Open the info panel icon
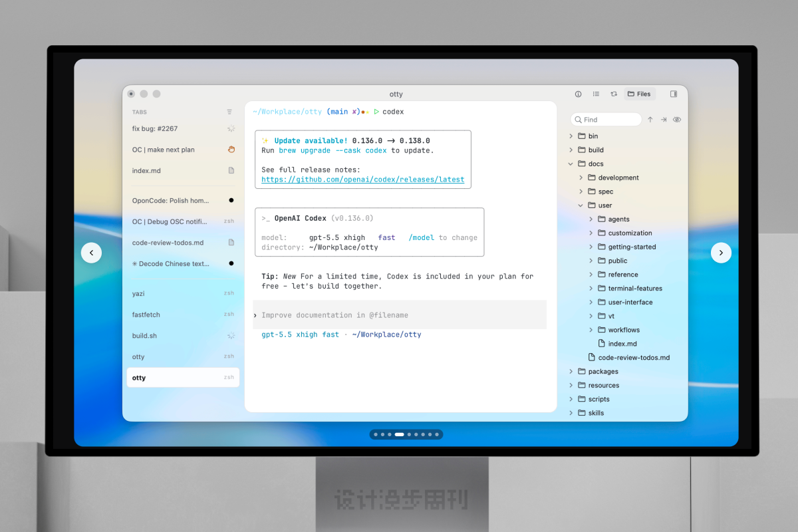 578,94
